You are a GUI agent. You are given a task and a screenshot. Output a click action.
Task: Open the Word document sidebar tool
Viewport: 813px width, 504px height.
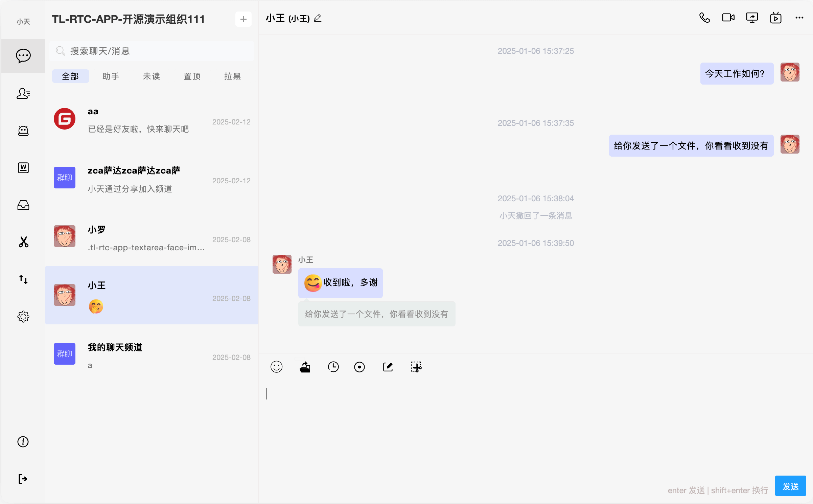(23, 167)
